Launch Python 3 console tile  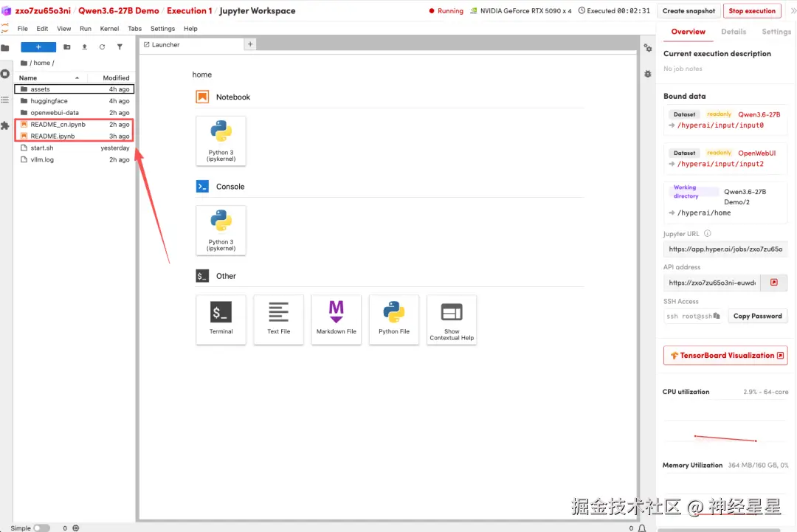point(221,230)
